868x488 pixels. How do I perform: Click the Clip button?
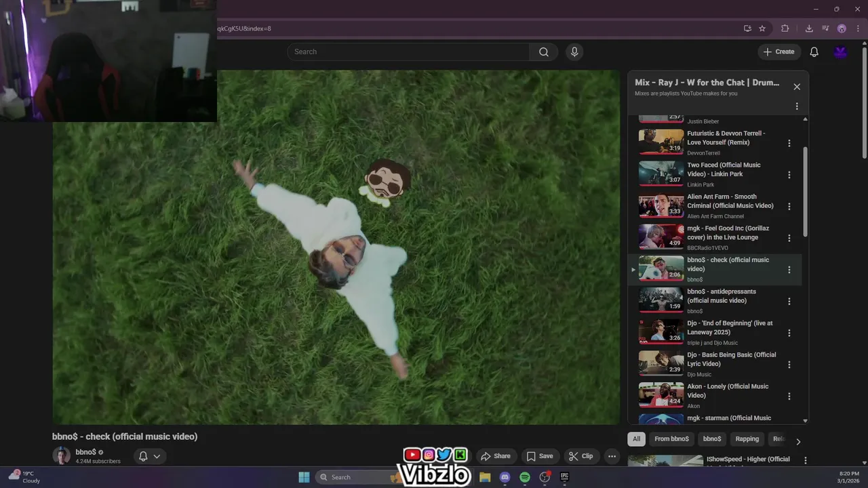pos(580,456)
